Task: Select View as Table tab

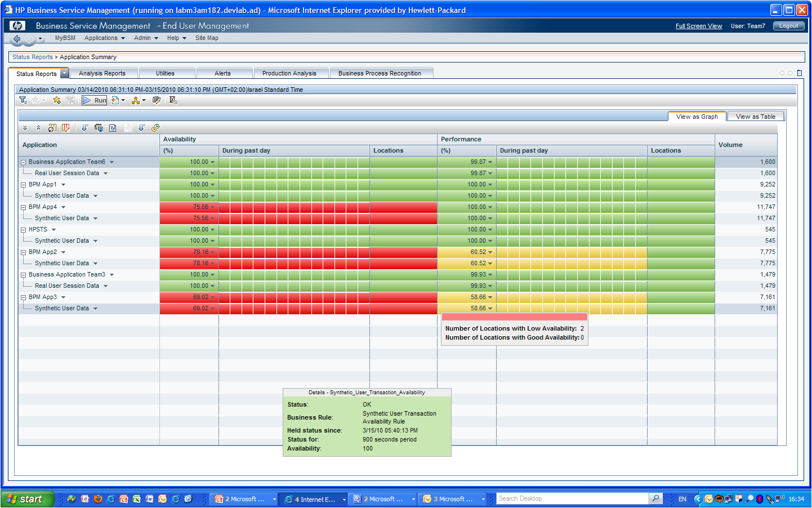Action: point(755,117)
